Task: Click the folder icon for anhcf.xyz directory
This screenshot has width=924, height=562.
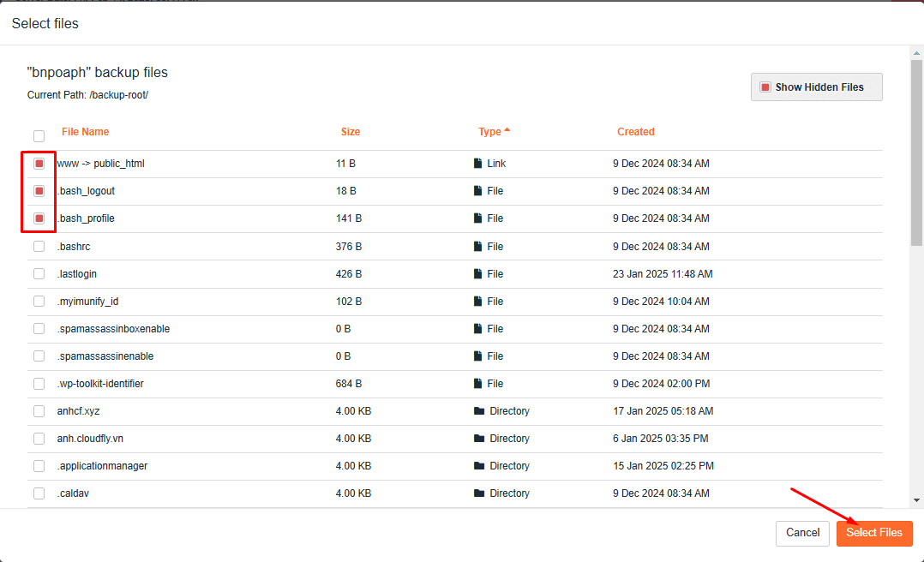Action: click(x=479, y=411)
